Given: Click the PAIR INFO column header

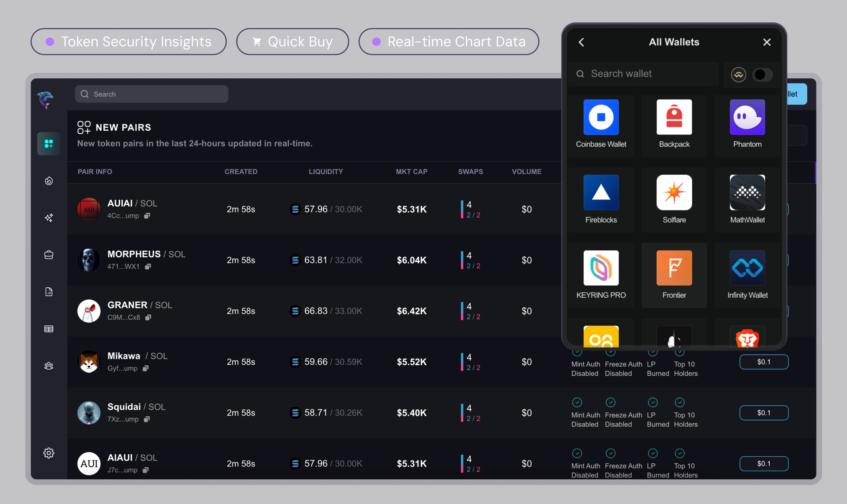Looking at the screenshot, I should [95, 172].
